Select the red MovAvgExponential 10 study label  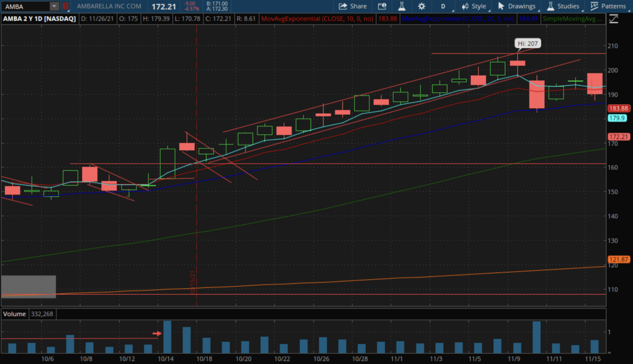pos(317,19)
